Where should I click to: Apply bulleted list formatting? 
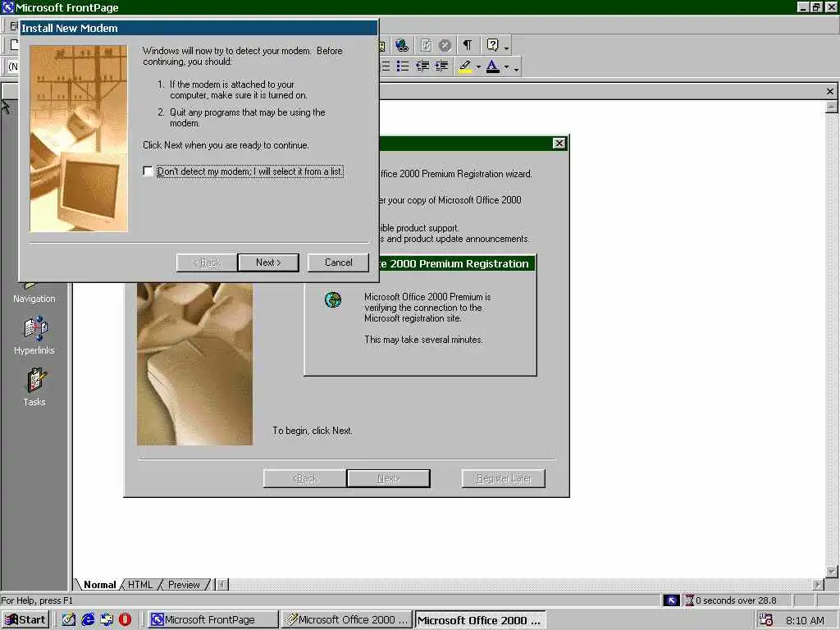pyautogui.click(x=402, y=66)
